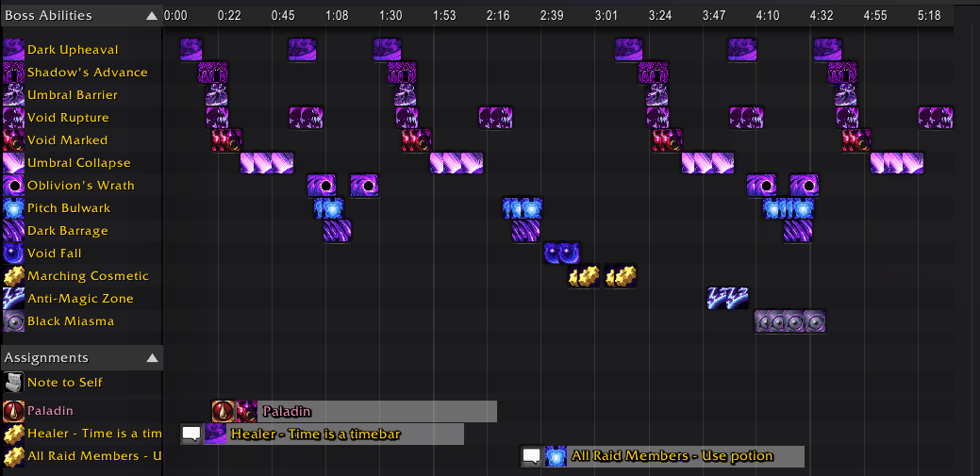Image resolution: width=980 pixels, height=476 pixels.
Task: Select the Dark Barrage ability icon in the list
Action: [x=14, y=231]
